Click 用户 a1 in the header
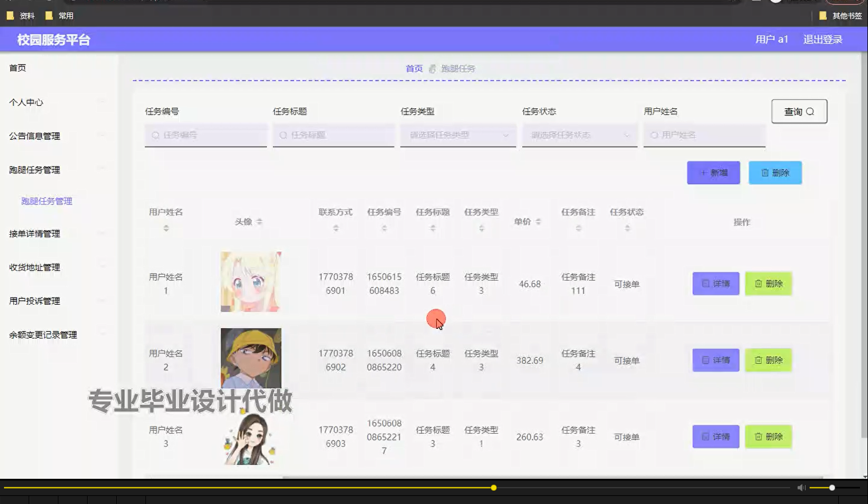Viewport: 868px width, 504px height. pyautogui.click(x=772, y=40)
